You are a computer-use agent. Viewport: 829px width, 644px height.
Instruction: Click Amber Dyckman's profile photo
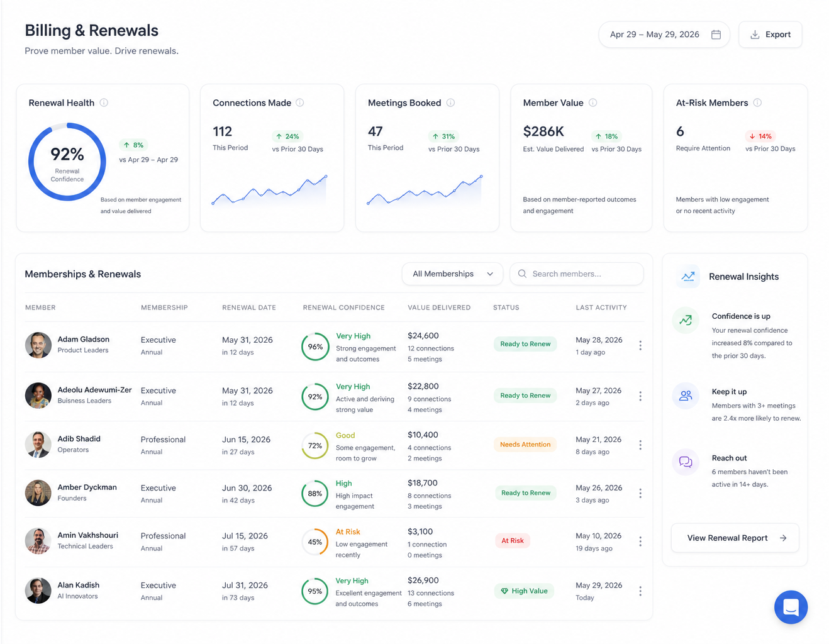click(38, 493)
